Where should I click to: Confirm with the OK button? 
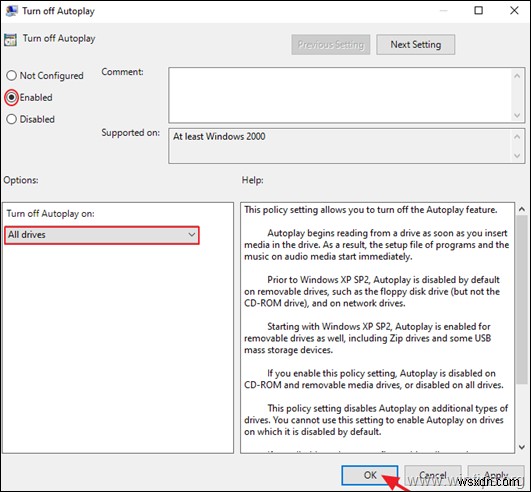[370, 475]
